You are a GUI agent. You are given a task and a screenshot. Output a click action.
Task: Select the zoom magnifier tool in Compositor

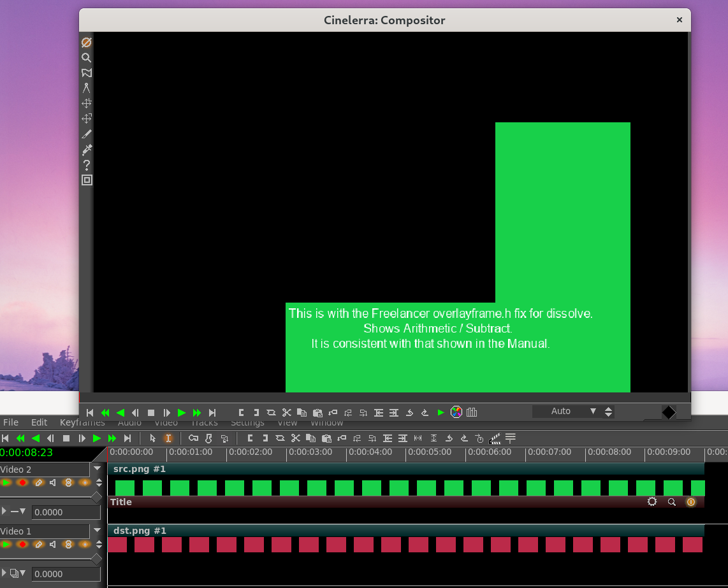pos(87,57)
